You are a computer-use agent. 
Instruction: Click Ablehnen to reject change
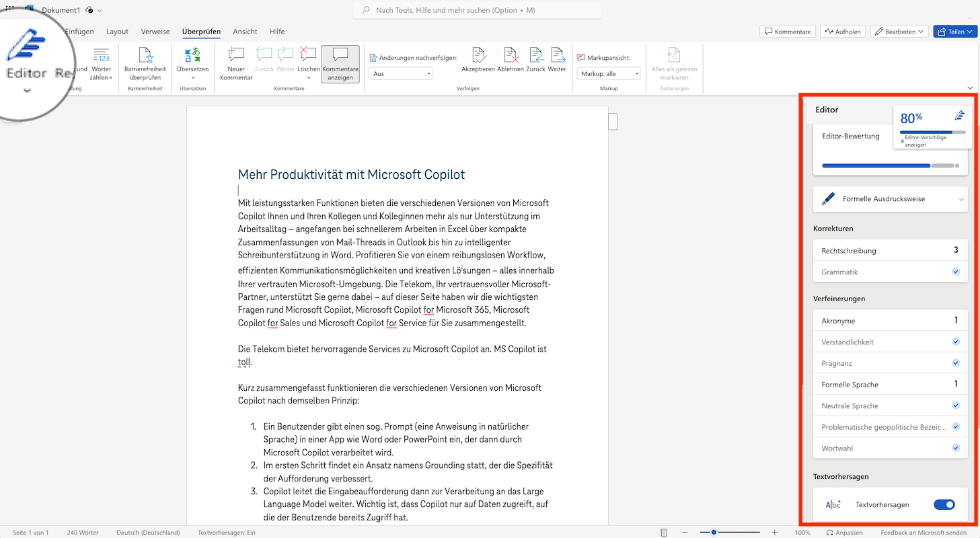(511, 61)
